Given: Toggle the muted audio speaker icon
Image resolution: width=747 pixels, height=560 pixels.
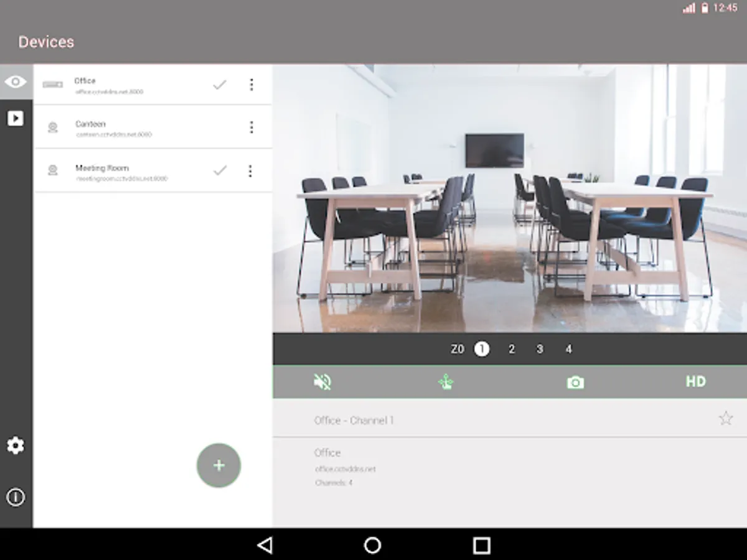Looking at the screenshot, I should pyautogui.click(x=322, y=382).
